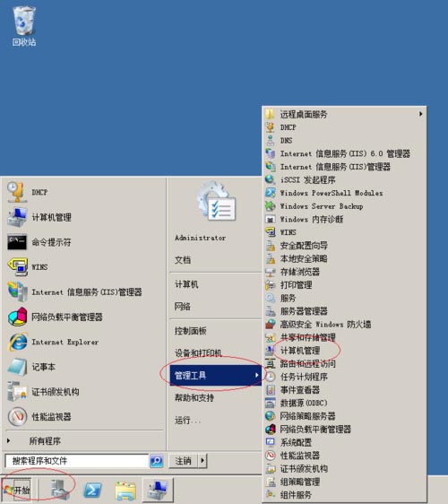This screenshot has height=504, width=448.
Task: Click the Administrator user name link
Action: pyautogui.click(x=201, y=238)
